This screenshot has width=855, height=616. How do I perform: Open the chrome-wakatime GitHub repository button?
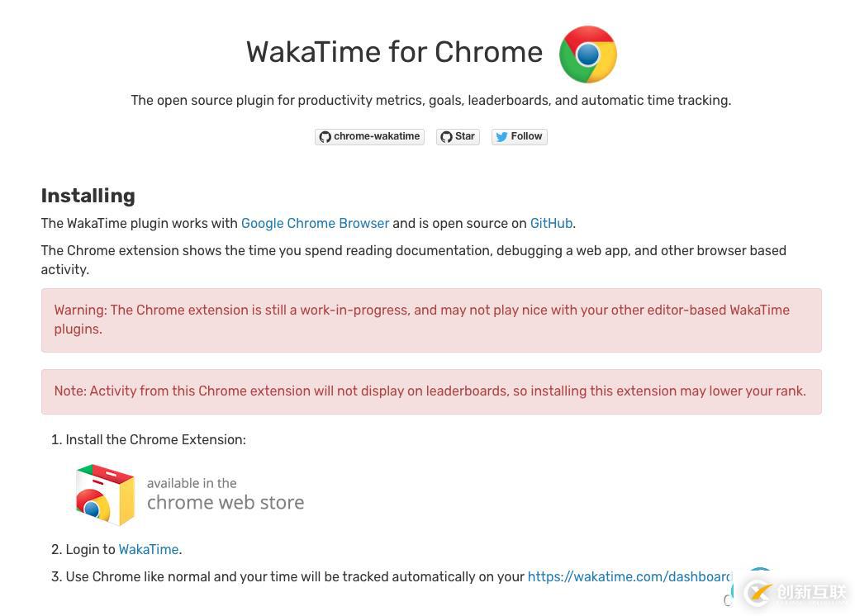[369, 136]
